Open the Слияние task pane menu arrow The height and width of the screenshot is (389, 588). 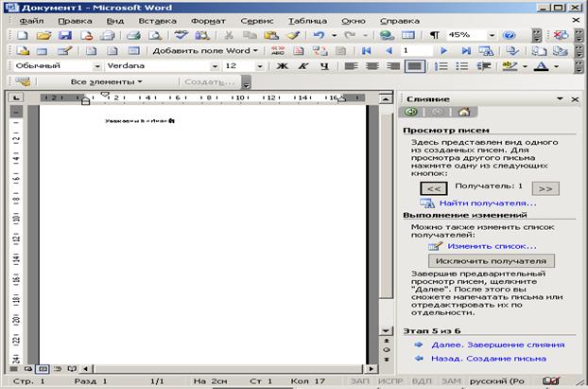(x=560, y=99)
